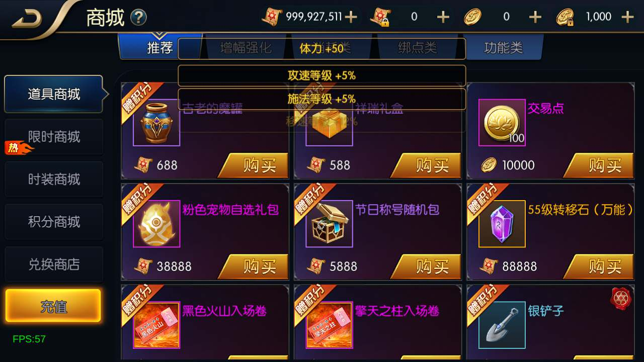Switch to the 功能类 tab
The image size is (644, 362).
(x=504, y=48)
